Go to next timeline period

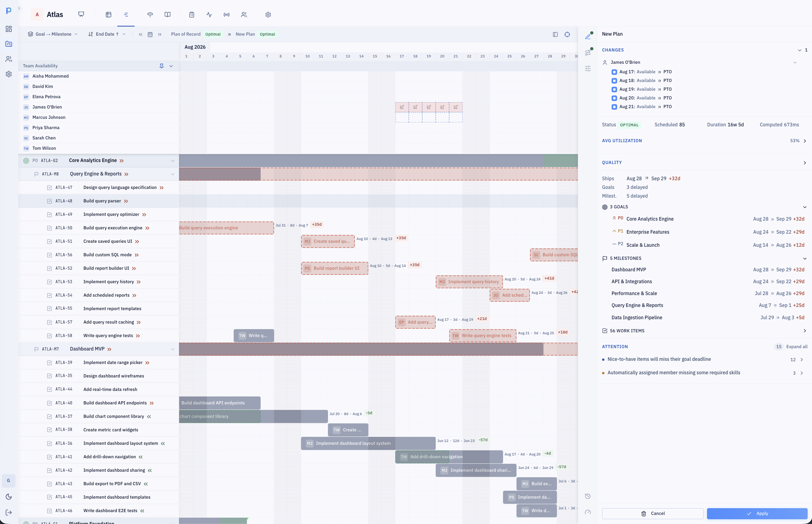point(160,34)
